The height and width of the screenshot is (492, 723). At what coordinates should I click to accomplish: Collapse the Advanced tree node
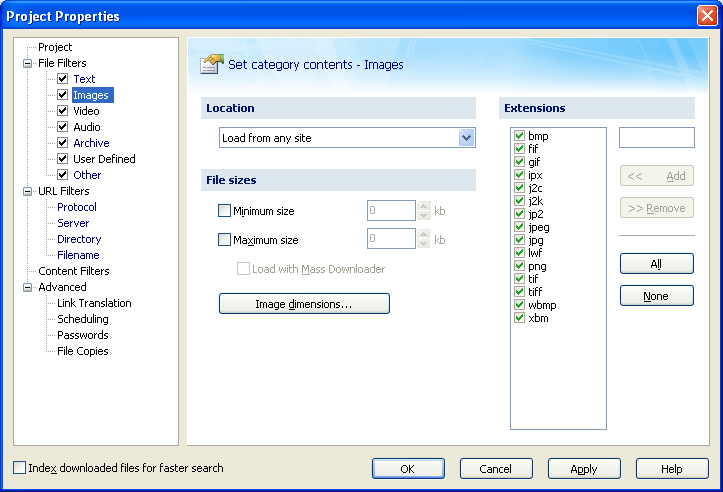pos(28,287)
